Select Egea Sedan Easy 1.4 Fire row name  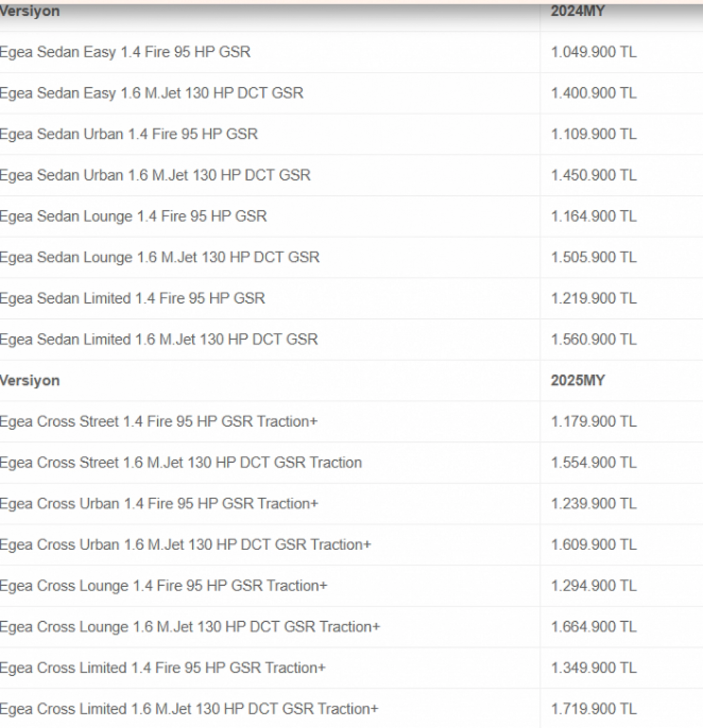click(x=125, y=52)
